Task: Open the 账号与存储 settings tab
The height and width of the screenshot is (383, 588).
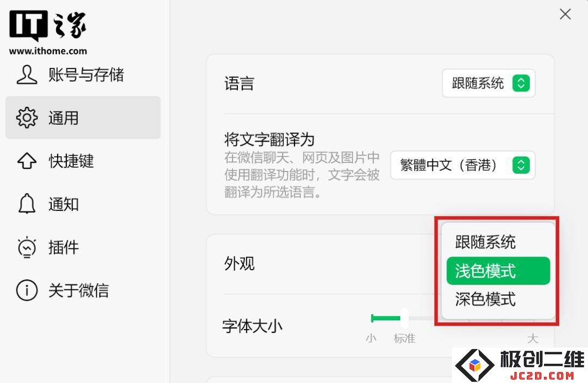Action: [86, 75]
